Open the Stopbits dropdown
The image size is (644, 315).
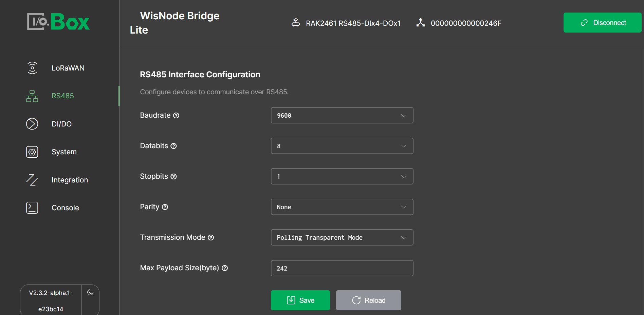(x=342, y=176)
